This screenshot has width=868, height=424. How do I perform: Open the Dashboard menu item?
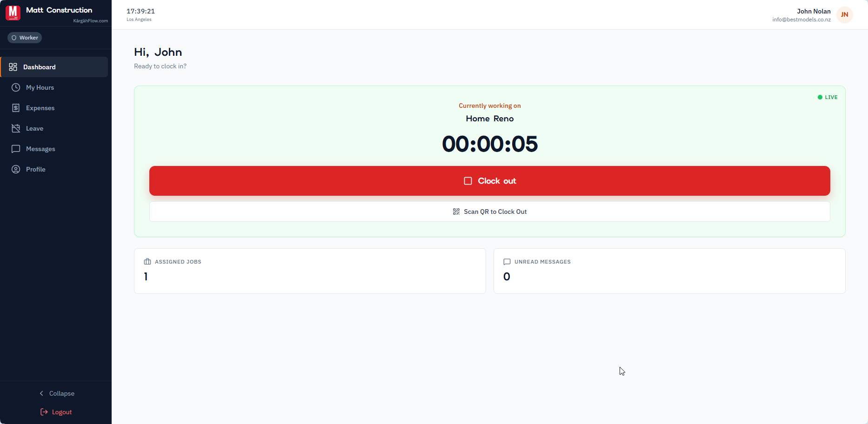(54, 67)
